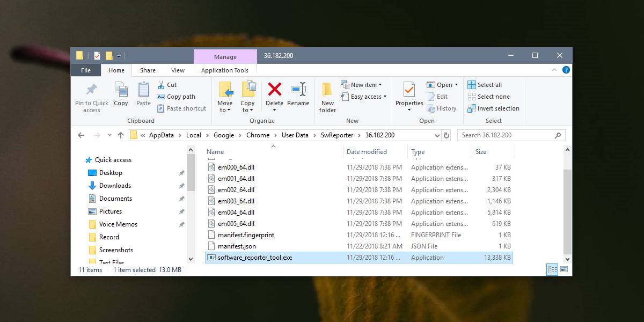Open the Application Tools tab
This screenshot has width=644, height=322.
[225, 70]
